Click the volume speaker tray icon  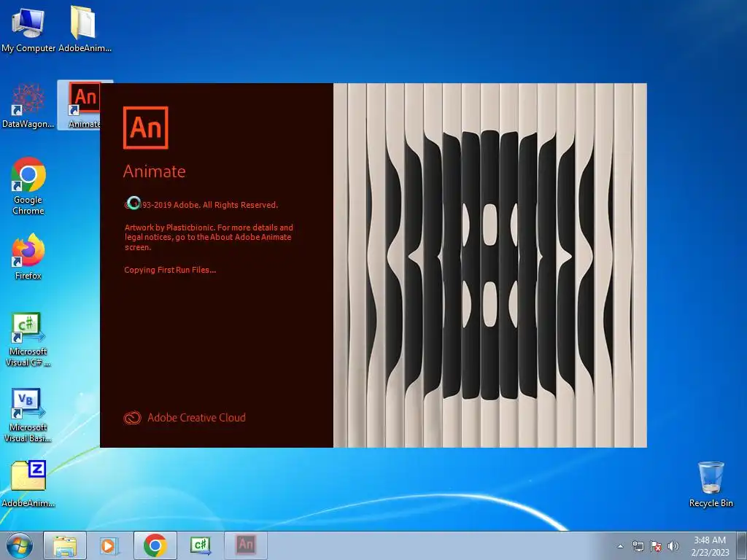click(x=673, y=546)
